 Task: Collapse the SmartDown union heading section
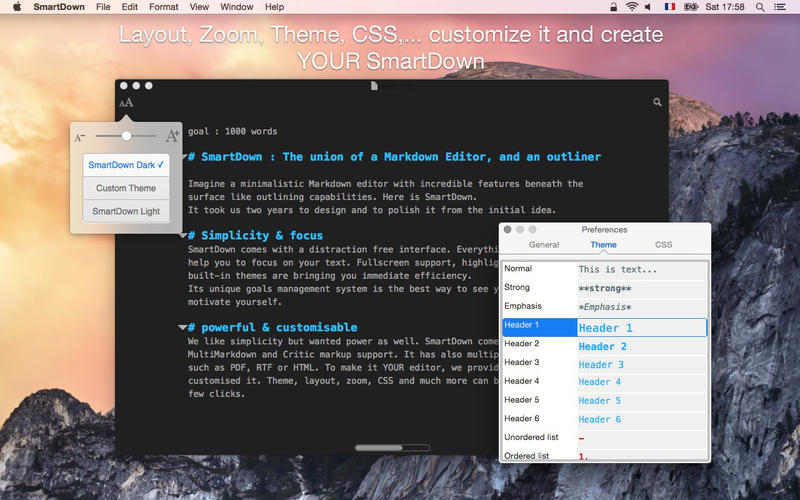click(182, 157)
